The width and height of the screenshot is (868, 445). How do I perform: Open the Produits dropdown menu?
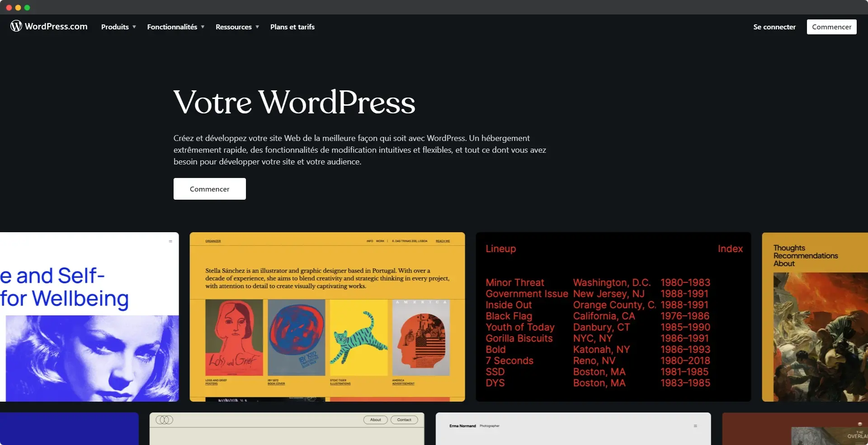point(118,27)
